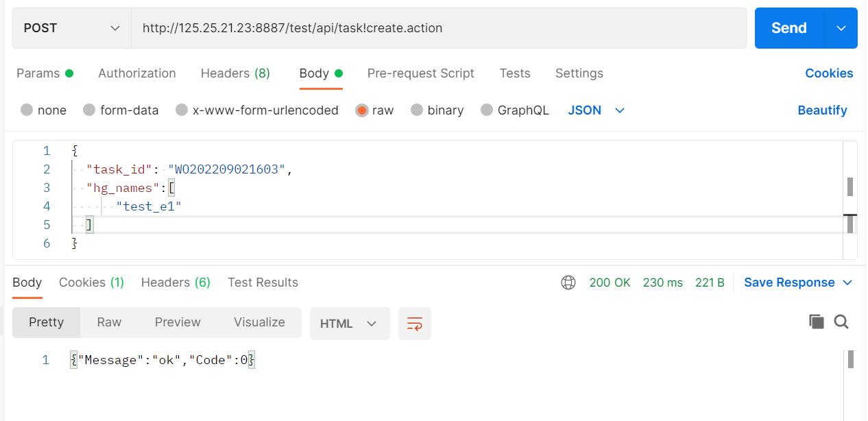Select the binary body type

coord(437,110)
